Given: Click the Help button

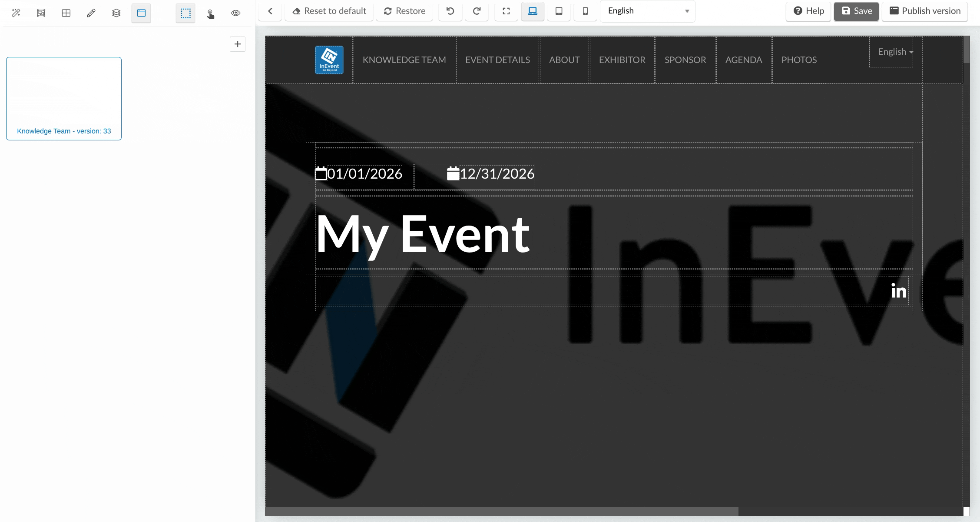Looking at the screenshot, I should click(808, 11).
